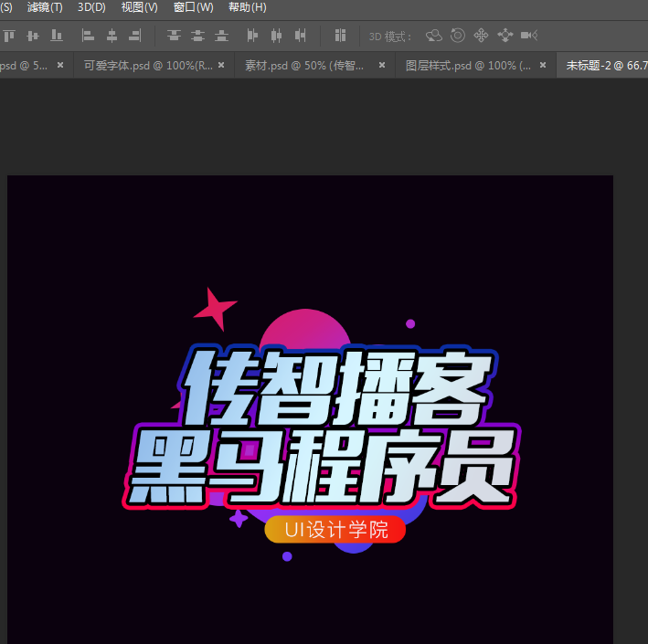The image size is (648, 644).
Task: Click the align horizontal centers icon
Action: point(112,36)
